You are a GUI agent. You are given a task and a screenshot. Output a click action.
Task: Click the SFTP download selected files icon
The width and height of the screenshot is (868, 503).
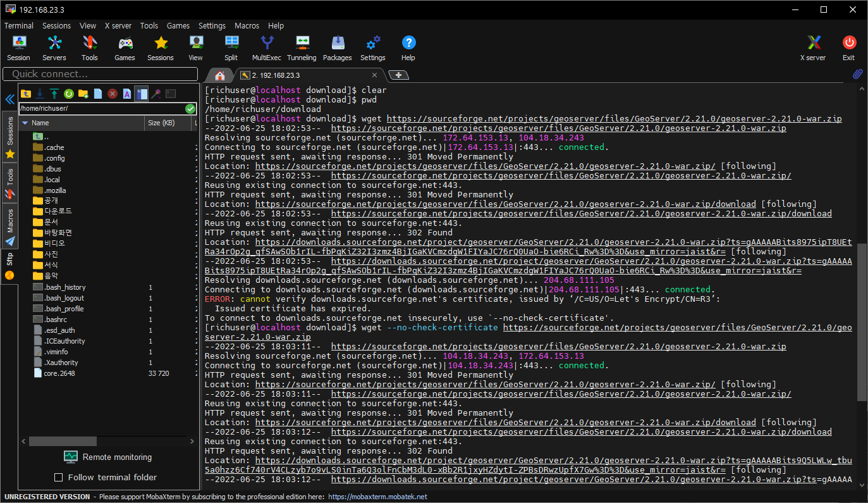(40, 94)
